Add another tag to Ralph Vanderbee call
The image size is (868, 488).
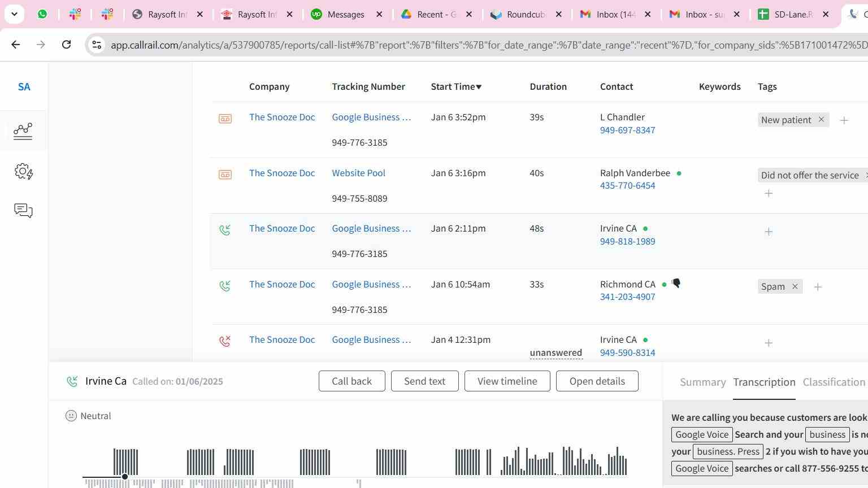click(769, 194)
